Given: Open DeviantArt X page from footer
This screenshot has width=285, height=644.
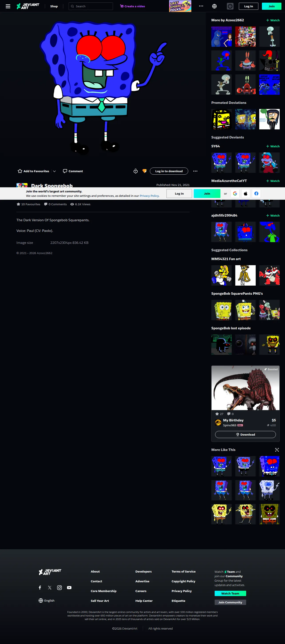Looking at the screenshot, I should click(x=50, y=587).
